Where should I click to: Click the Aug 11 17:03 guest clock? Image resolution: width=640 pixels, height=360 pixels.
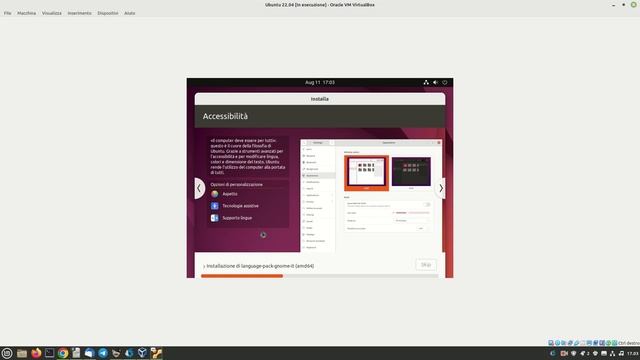320,82
